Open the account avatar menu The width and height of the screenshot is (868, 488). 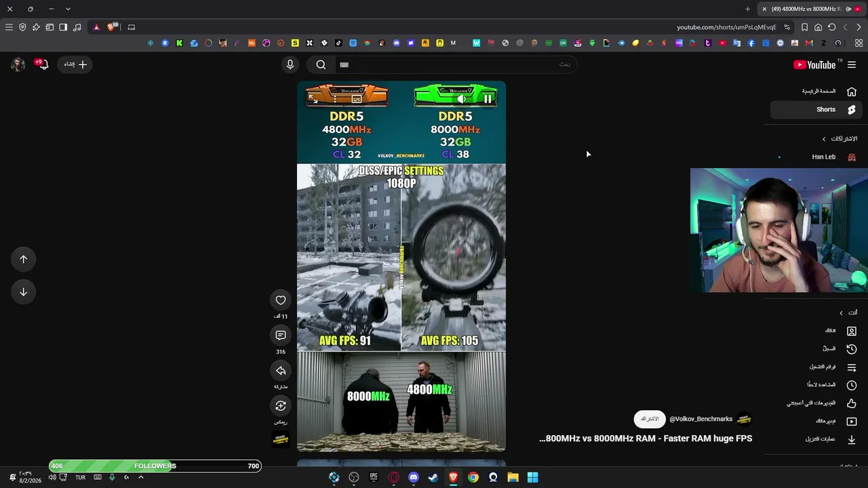[x=18, y=64]
